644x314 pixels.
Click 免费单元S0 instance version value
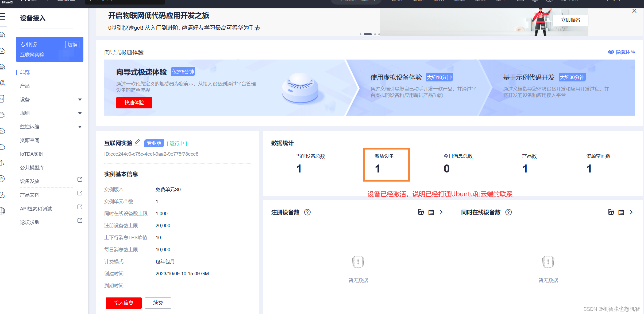click(x=168, y=190)
